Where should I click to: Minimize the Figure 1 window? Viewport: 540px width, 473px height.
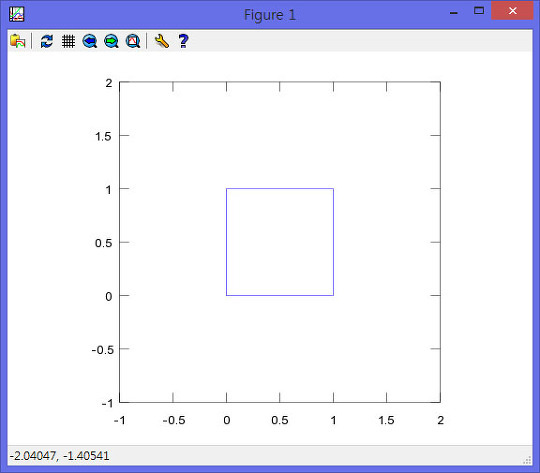(454, 12)
